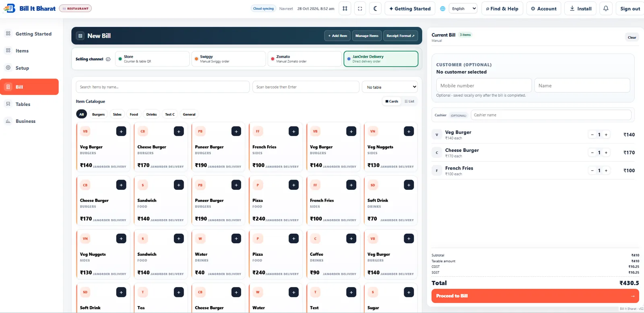Viewport: 644px width, 313px height.
Task: Open the notifications bell
Action: click(x=606, y=8)
